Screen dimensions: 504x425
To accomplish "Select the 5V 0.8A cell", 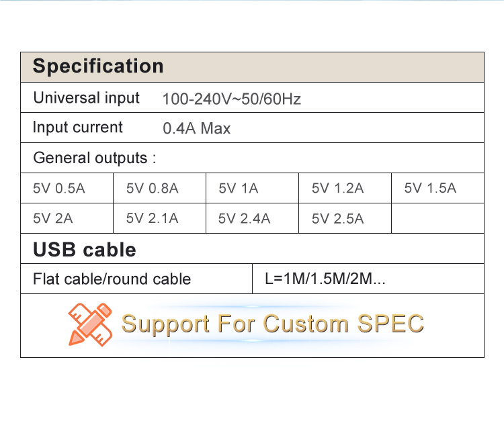I will 160,188.
